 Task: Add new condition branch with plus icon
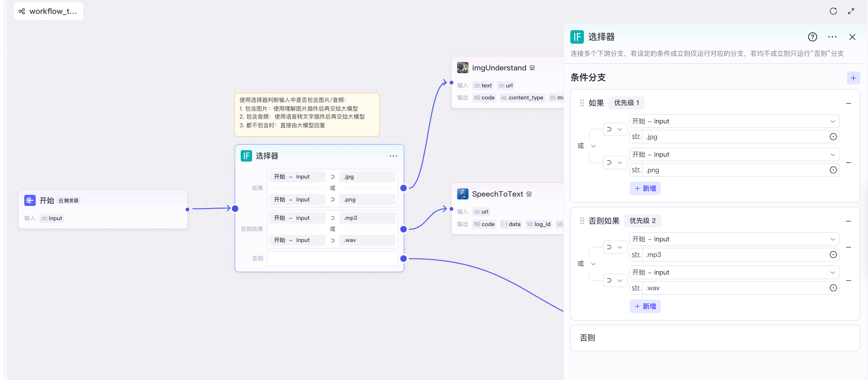pos(853,78)
